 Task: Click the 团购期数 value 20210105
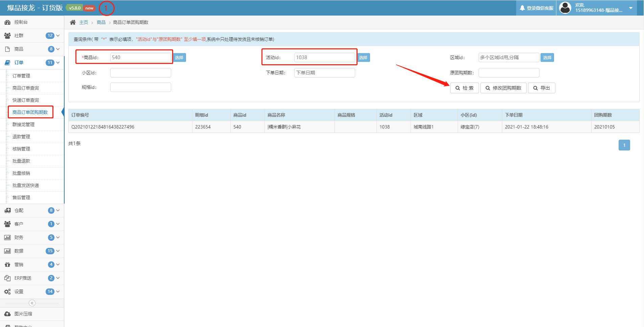pyautogui.click(x=604, y=127)
